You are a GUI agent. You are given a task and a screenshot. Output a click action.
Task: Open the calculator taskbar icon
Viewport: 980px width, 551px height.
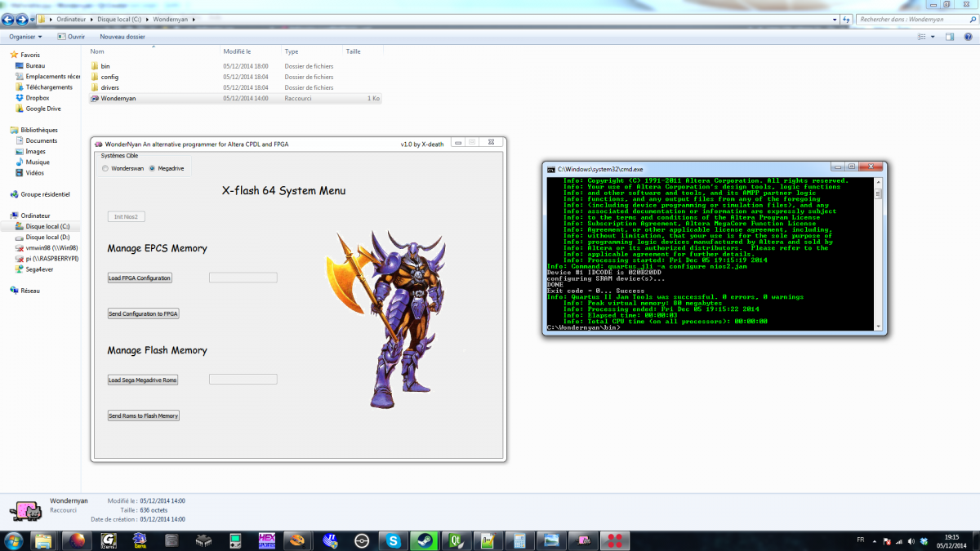click(x=519, y=540)
